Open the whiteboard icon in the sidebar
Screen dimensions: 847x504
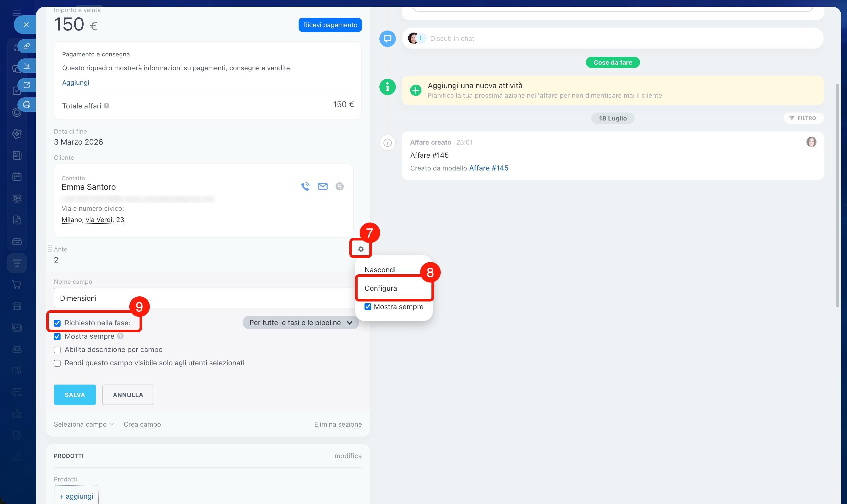[x=17, y=198]
